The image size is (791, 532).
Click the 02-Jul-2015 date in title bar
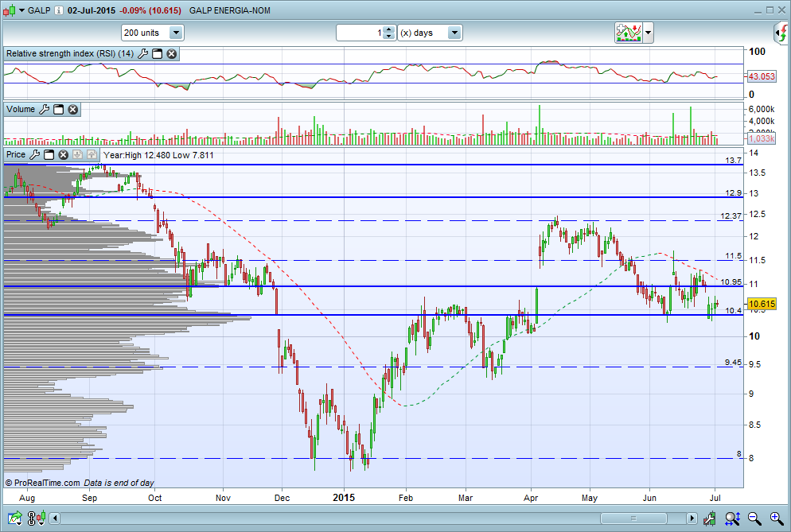(x=92, y=10)
